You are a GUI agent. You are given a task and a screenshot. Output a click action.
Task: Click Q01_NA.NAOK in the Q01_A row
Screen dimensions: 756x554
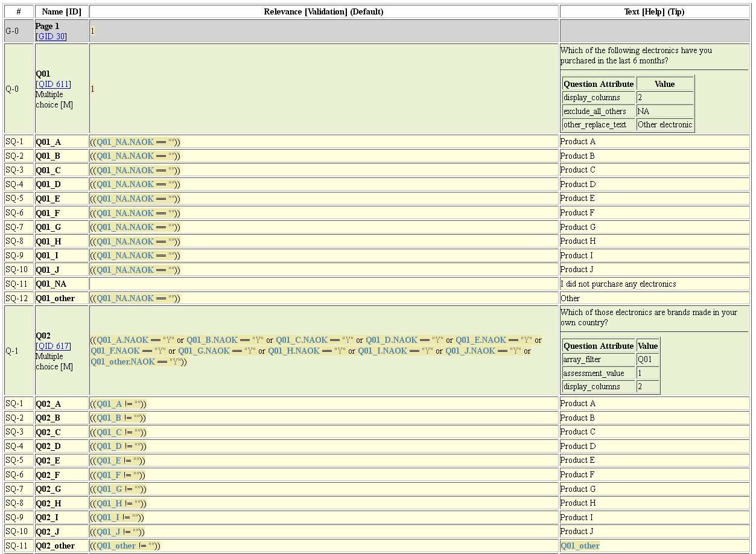click(125, 142)
